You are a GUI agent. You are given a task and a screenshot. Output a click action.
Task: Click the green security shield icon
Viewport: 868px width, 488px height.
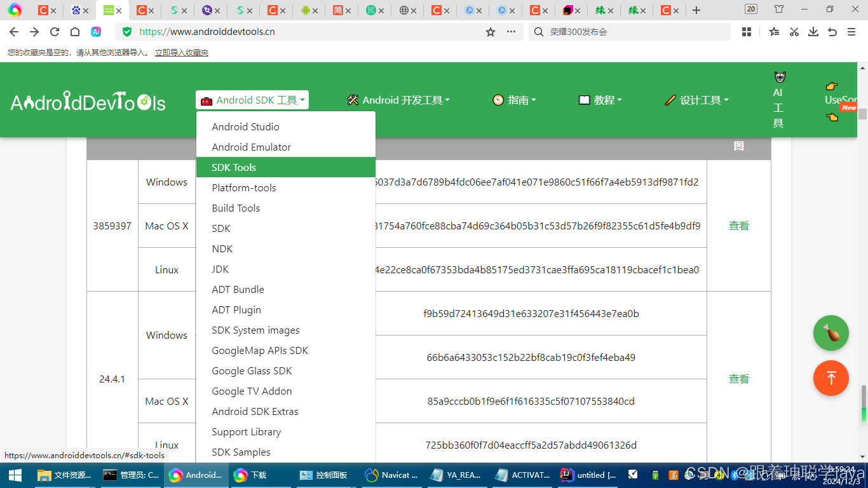click(x=127, y=32)
